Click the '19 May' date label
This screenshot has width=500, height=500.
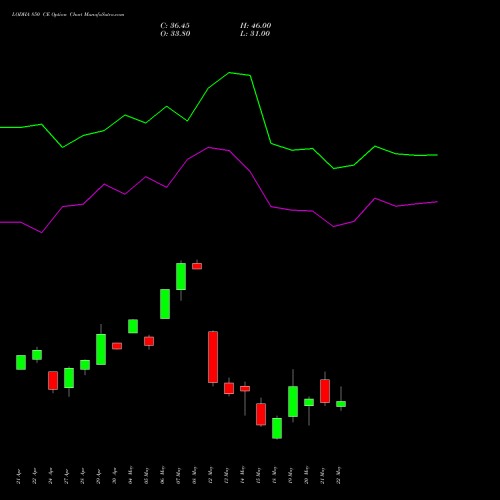coord(291,475)
